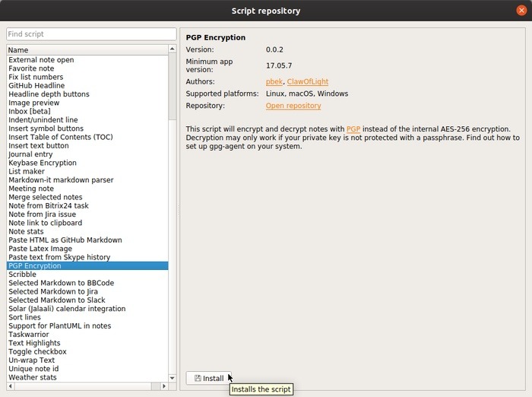This screenshot has height=397, width=532.
Task: Select Selected Markdown to Jira
Action: 87,291
